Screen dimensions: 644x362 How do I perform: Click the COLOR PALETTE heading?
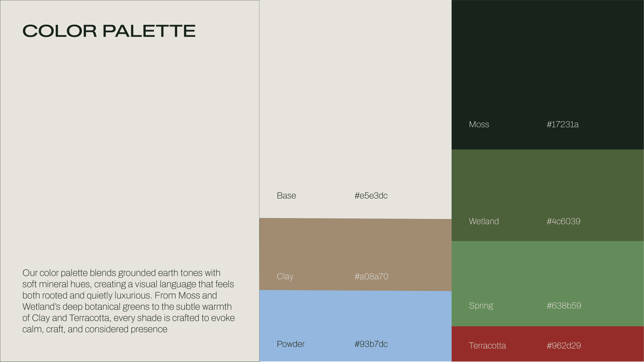coord(109,31)
